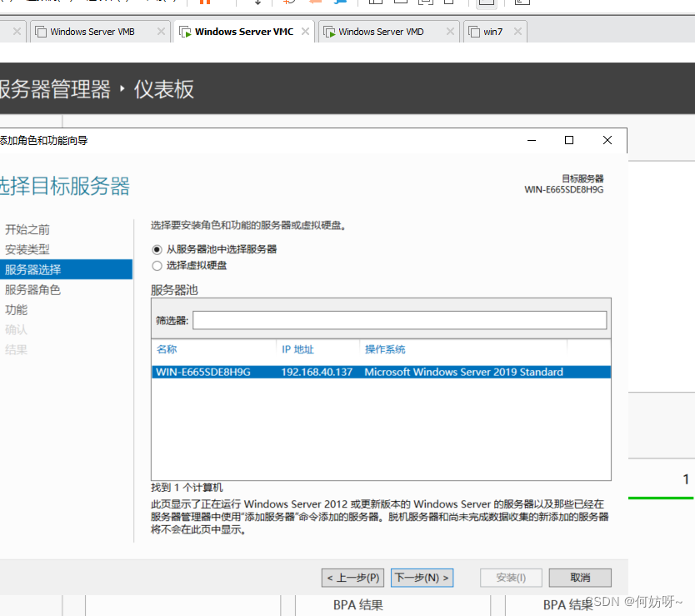Sort the server list by IP 地址 header
Viewport: 695px width, 616px height.
[317, 349]
